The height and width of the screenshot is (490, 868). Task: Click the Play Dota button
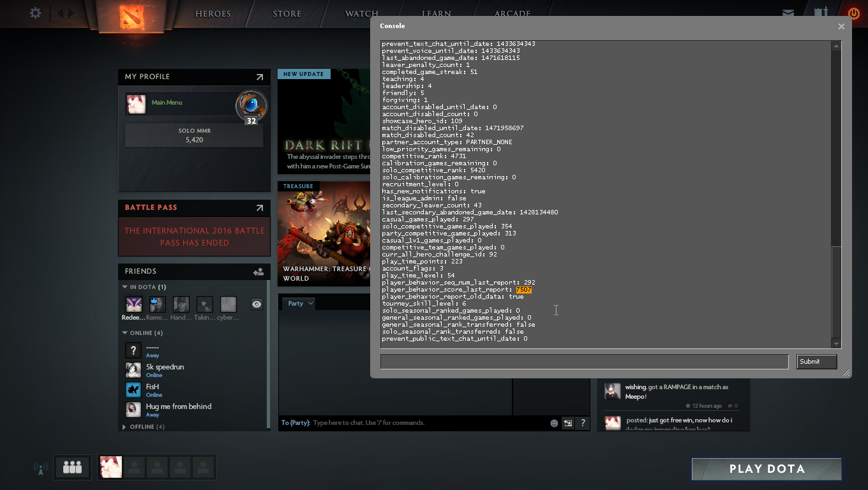pos(767,469)
